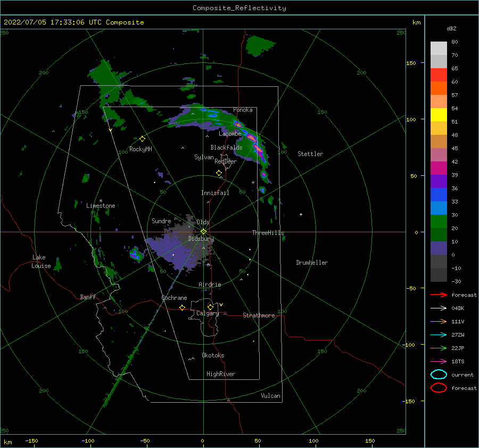
Task: Click the red 'forecast' ellipse icon
Action: [x=439, y=388]
